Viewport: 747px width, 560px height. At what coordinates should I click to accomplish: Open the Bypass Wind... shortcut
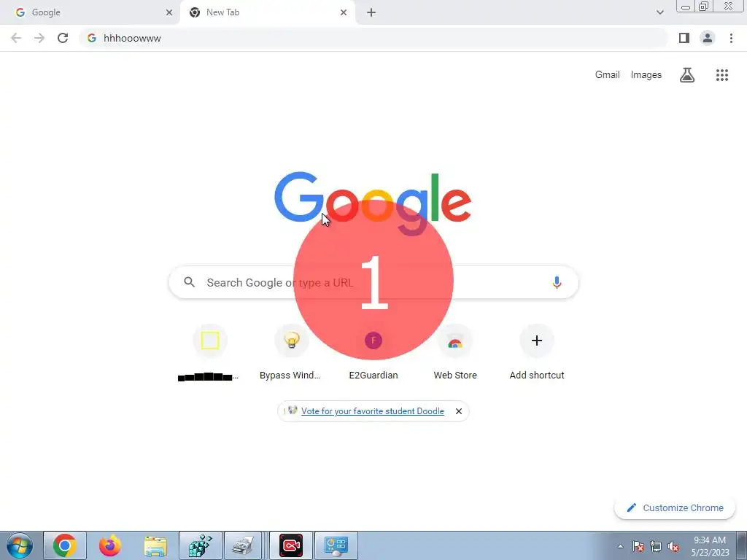click(x=291, y=354)
